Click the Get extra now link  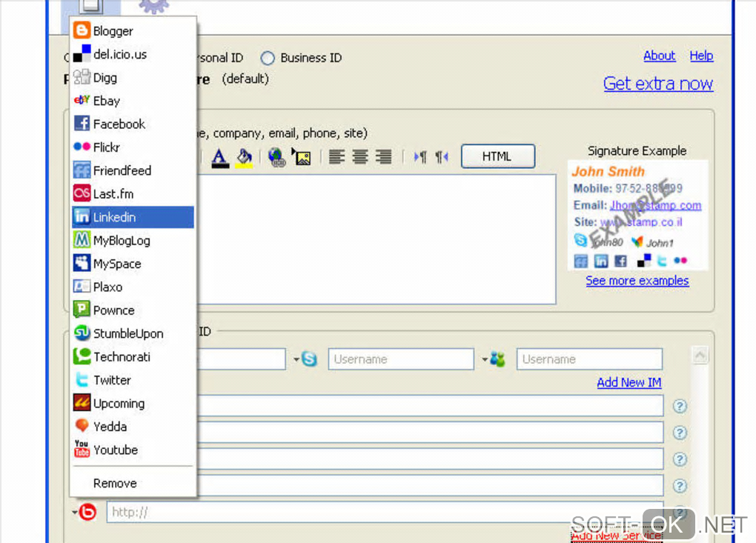coord(658,84)
